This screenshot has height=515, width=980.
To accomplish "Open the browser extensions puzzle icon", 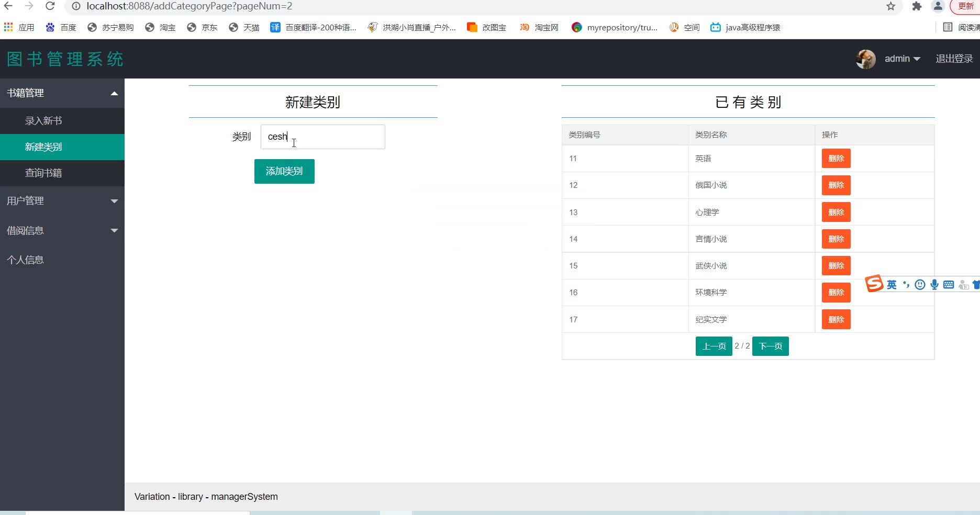I will click(917, 6).
